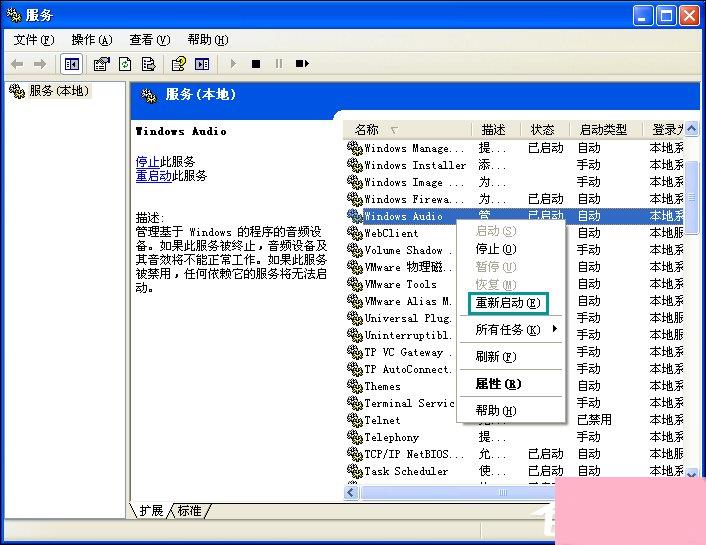Image resolution: width=706 pixels, height=545 pixels.
Task: Sort by the 启动类型 column header
Action: 606,130
